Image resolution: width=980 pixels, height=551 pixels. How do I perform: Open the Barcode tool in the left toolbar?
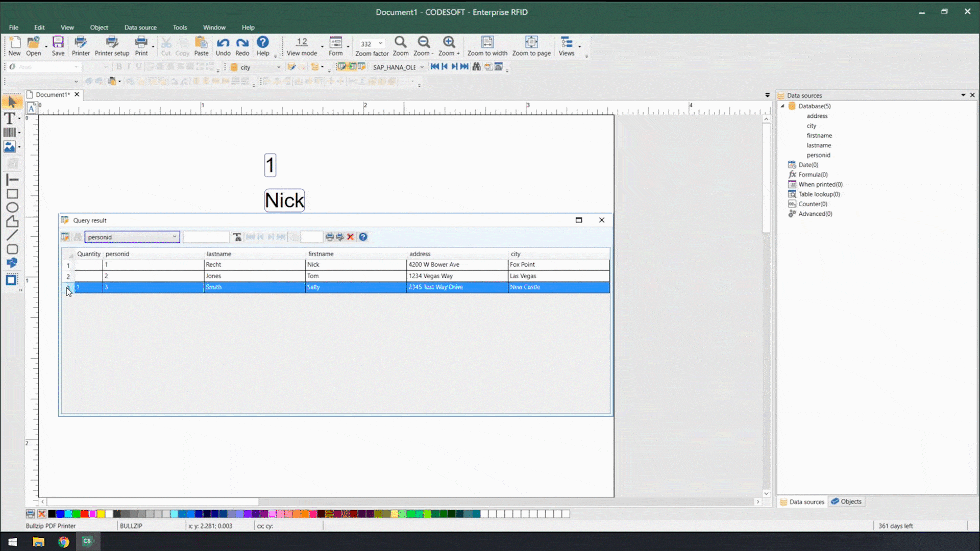coord(10,133)
